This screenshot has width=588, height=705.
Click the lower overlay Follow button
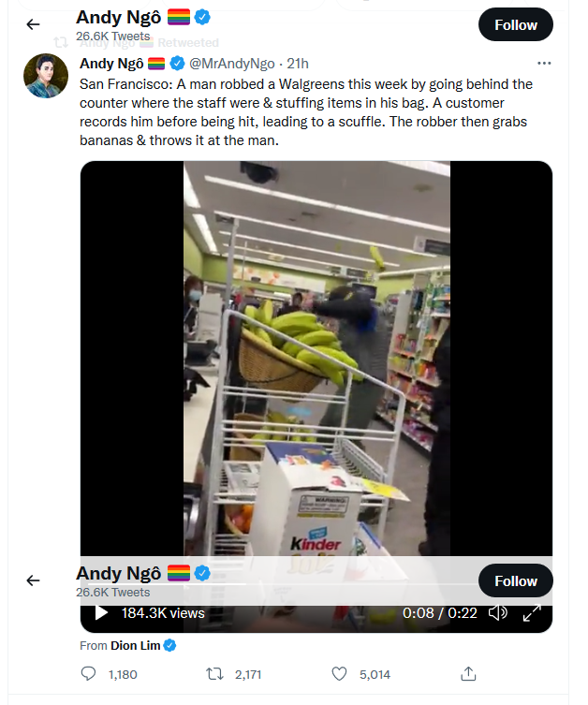[516, 580]
